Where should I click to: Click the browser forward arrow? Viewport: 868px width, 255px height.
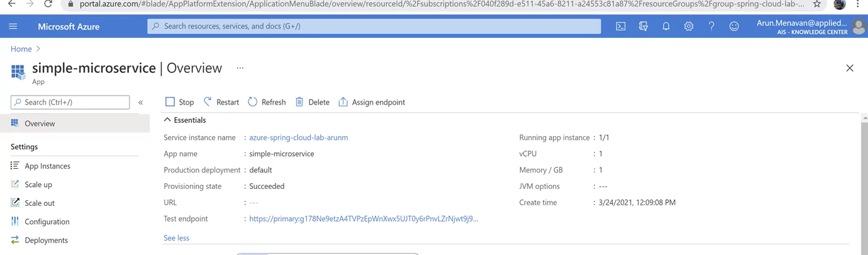[x=30, y=4]
